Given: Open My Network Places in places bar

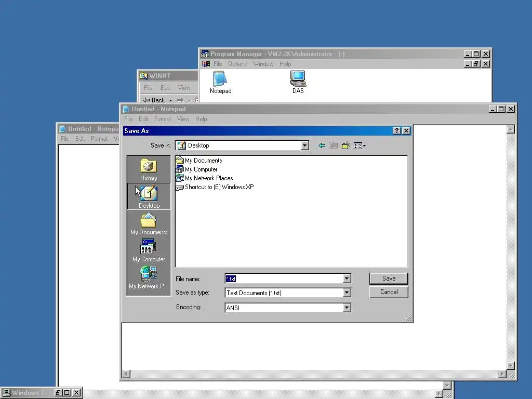Looking at the screenshot, I should click(x=149, y=277).
